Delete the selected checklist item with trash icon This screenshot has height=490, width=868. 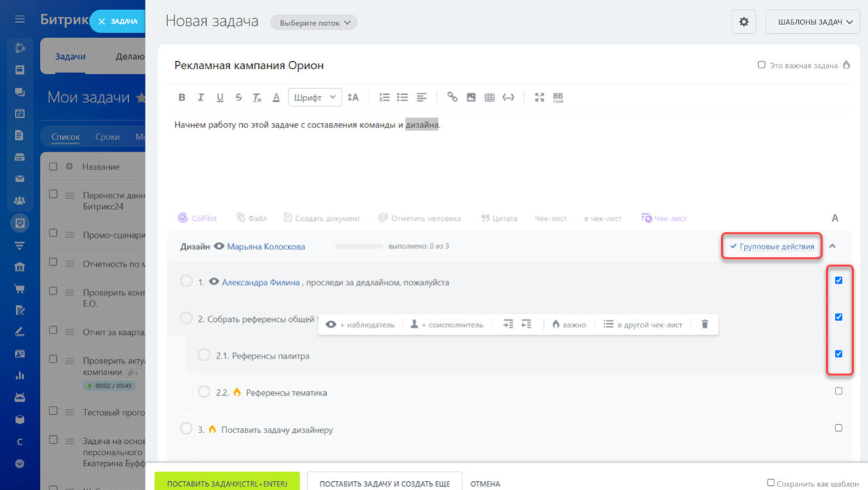point(705,325)
